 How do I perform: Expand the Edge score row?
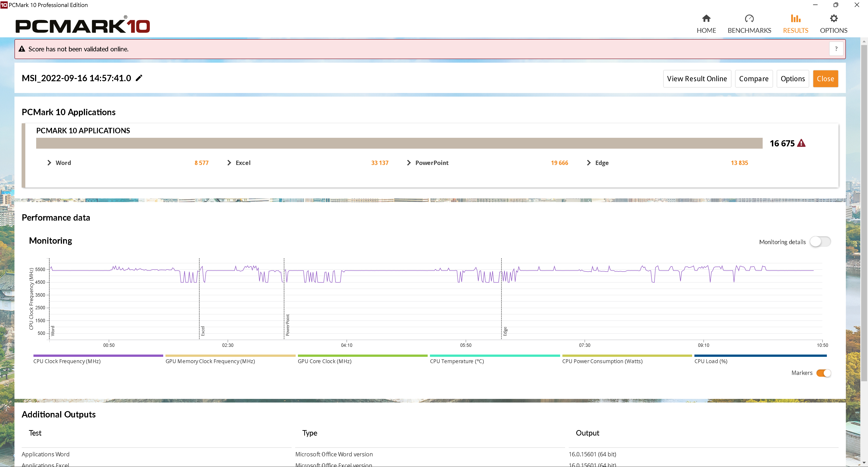(x=589, y=163)
